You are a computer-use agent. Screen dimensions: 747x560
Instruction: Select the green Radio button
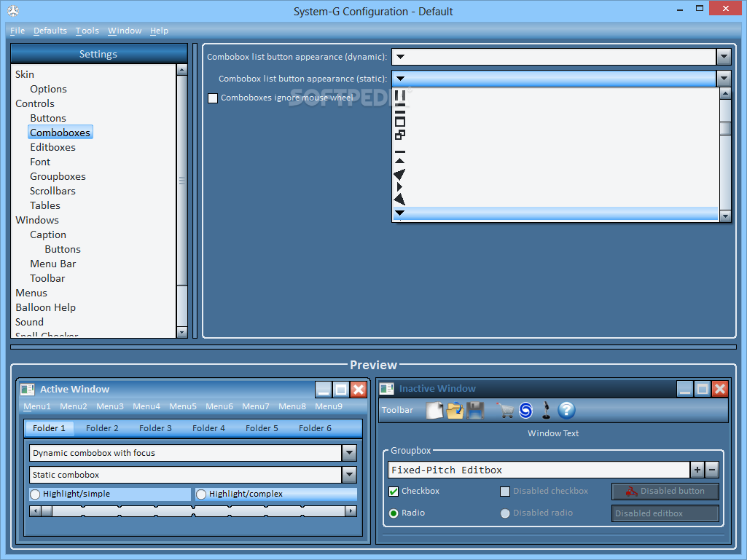point(394,513)
